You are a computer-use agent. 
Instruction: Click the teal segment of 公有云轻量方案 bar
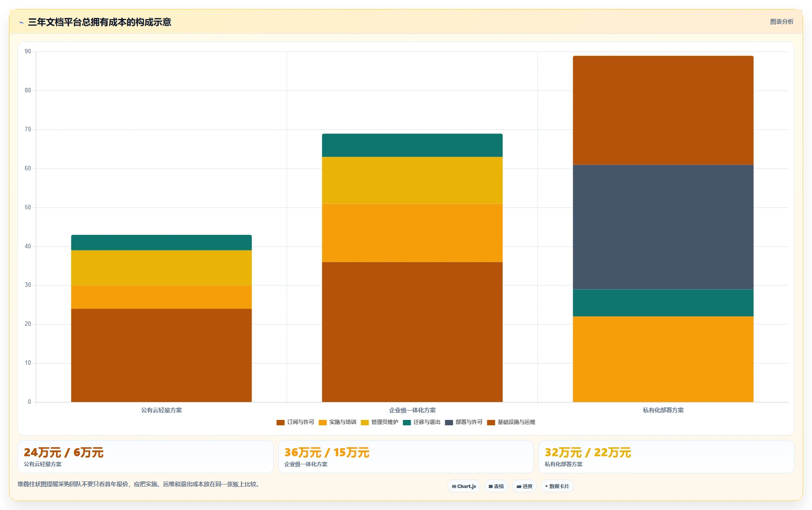161,242
